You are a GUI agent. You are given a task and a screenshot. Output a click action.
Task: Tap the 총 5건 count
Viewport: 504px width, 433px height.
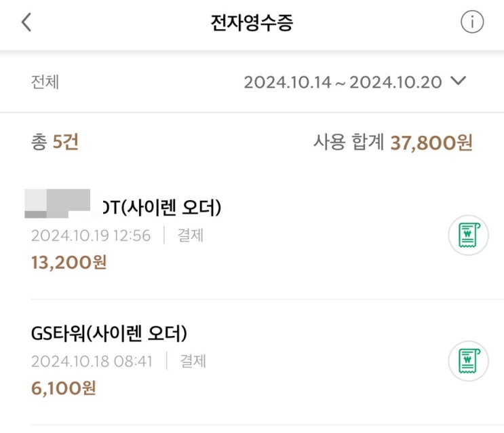pos(55,143)
